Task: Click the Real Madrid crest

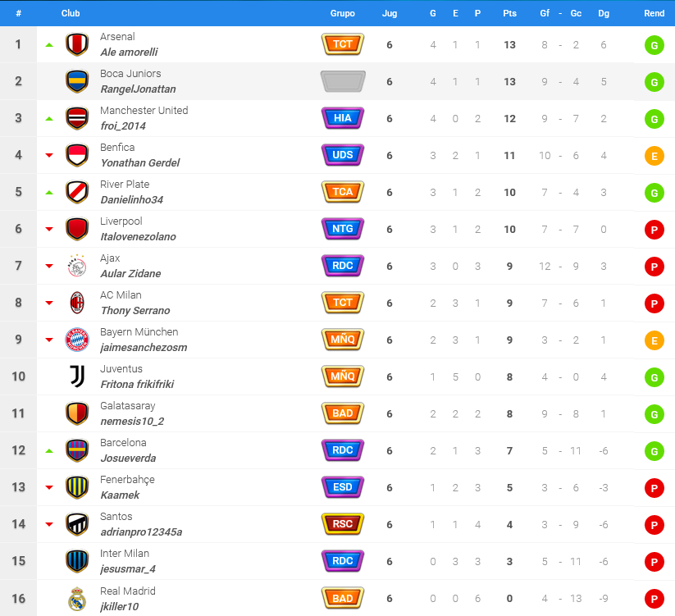Action: [x=77, y=599]
